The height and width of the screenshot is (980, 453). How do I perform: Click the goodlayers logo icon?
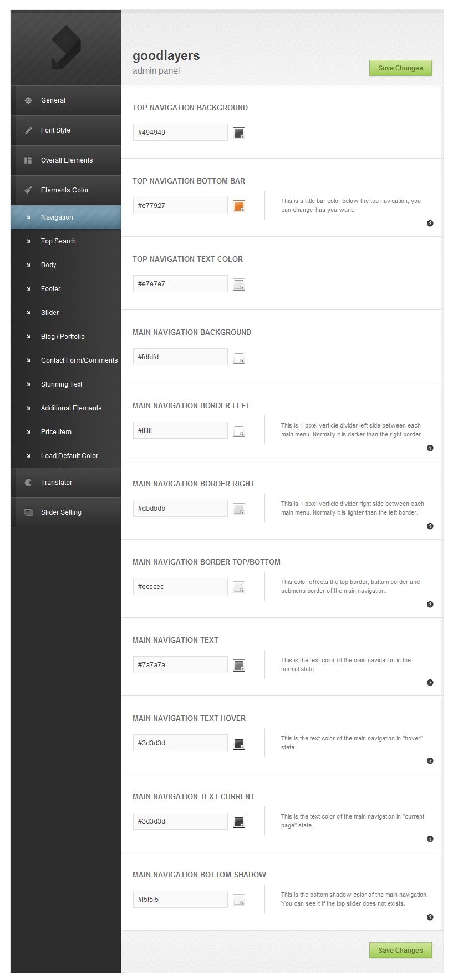point(66,47)
